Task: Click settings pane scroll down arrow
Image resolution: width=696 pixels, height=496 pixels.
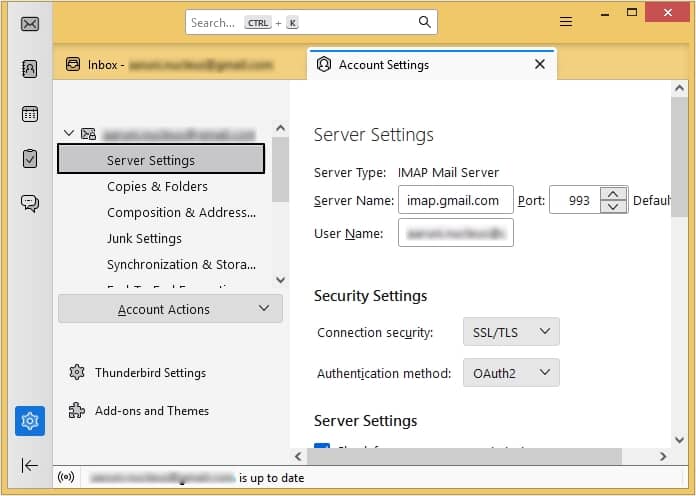Action: click(x=679, y=440)
